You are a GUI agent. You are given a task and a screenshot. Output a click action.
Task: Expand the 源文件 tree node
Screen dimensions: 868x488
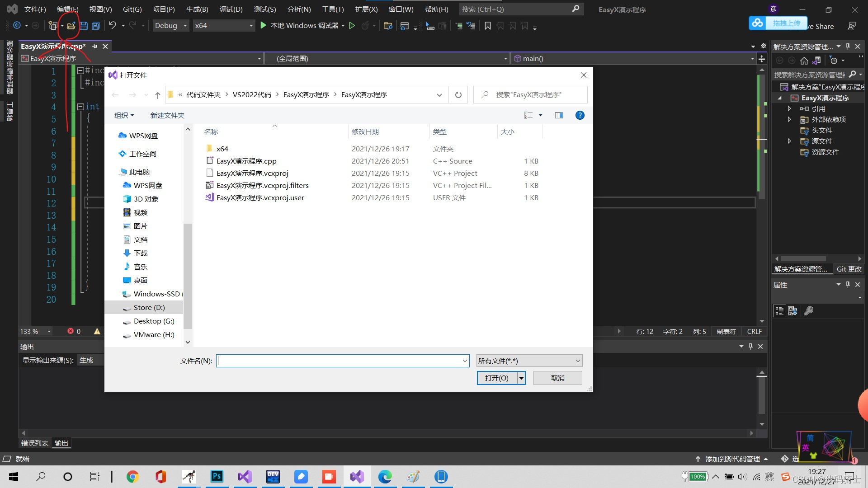pos(789,141)
